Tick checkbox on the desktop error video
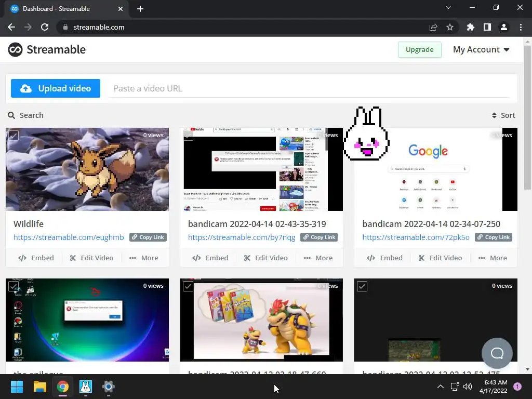 click(14, 286)
